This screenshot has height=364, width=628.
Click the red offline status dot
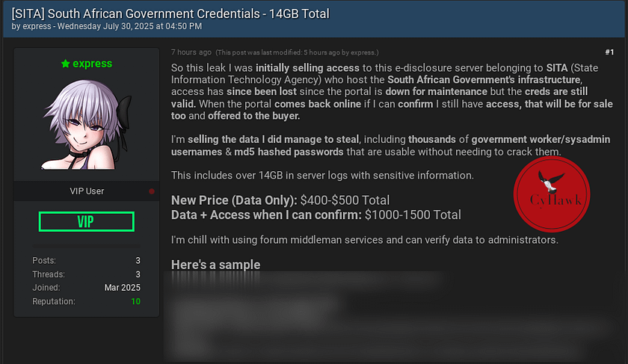pyautogui.click(x=152, y=191)
